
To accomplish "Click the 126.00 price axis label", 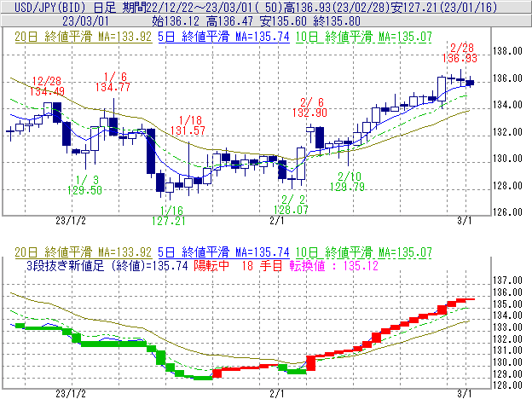I will [507, 212].
